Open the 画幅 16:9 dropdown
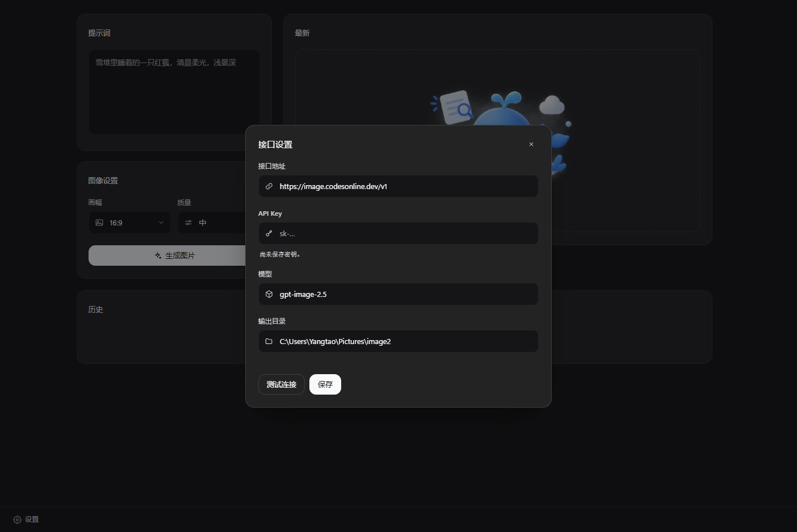Viewport: 797px width, 532px height. click(129, 223)
